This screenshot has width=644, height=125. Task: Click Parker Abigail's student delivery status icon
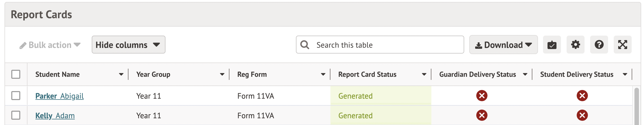[582, 96]
